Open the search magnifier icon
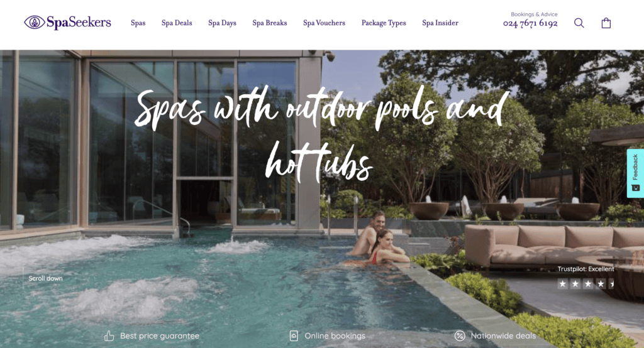The image size is (644, 348). point(579,23)
